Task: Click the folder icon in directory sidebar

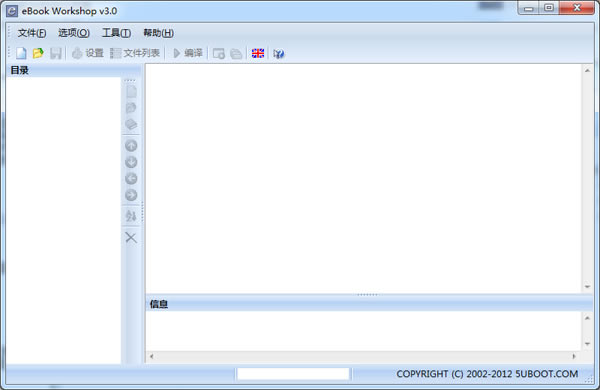Action: tap(131, 108)
